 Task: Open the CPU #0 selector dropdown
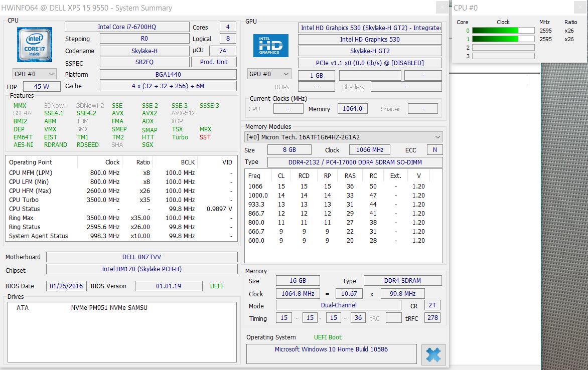coord(35,74)
